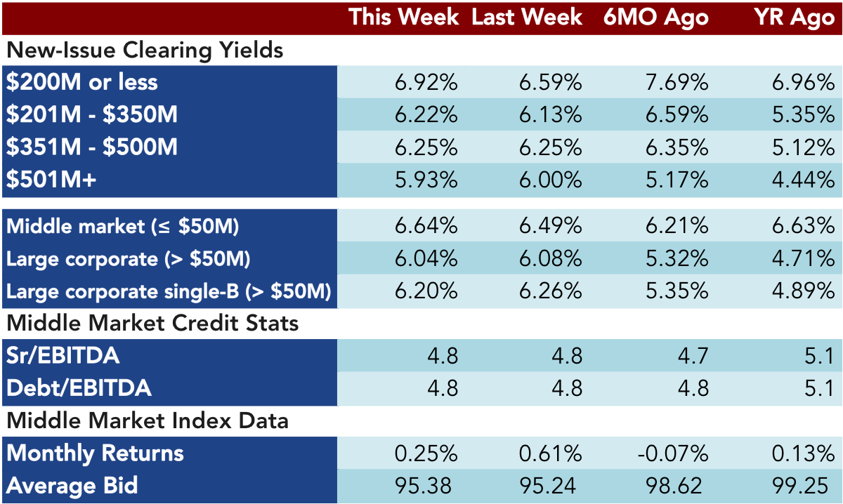
Task: Select the Debt/EBITDA row label
Action: pyautogui.click(x=79, y=388)
